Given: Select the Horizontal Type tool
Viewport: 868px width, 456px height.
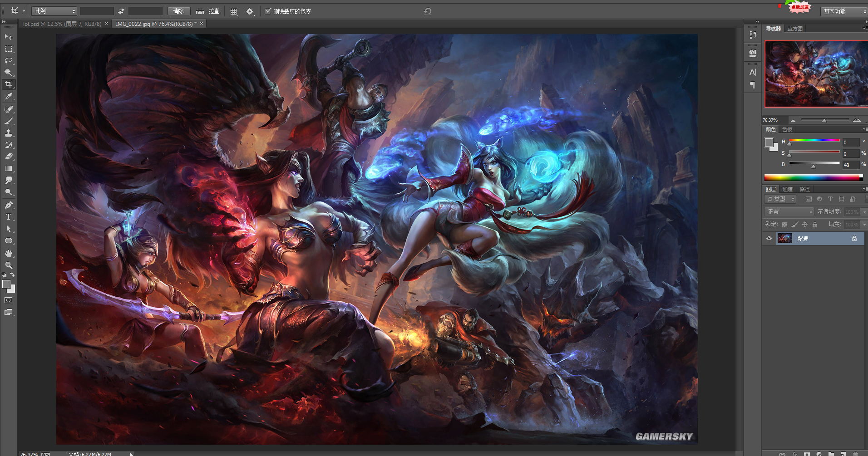Looking at the screenshot, I should tap(9, 217).
